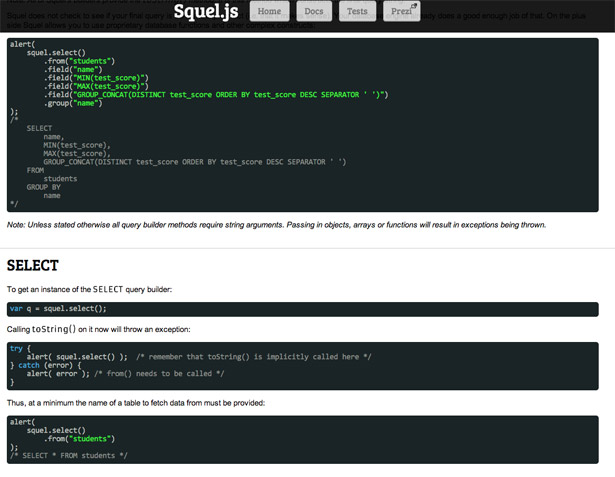Open the Home navigation button
The width and height of the screenshot is (615, 477).
[269, 11]
